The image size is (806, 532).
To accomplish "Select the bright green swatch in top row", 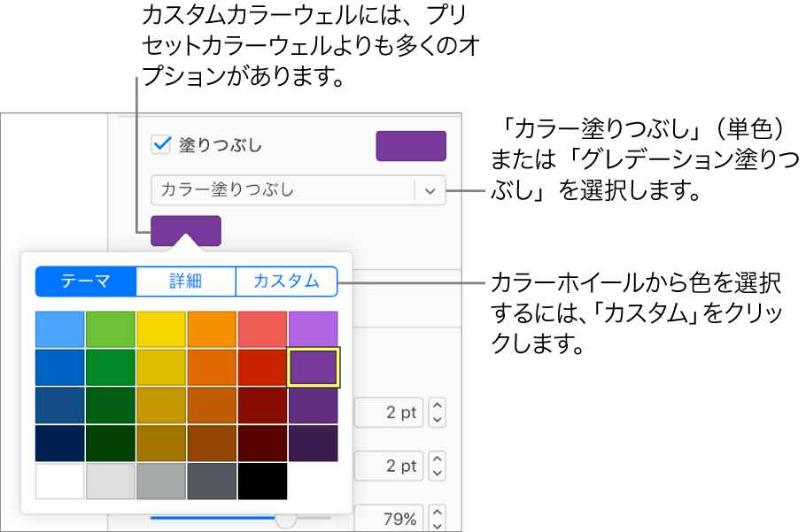I will (x=110, y=328).
